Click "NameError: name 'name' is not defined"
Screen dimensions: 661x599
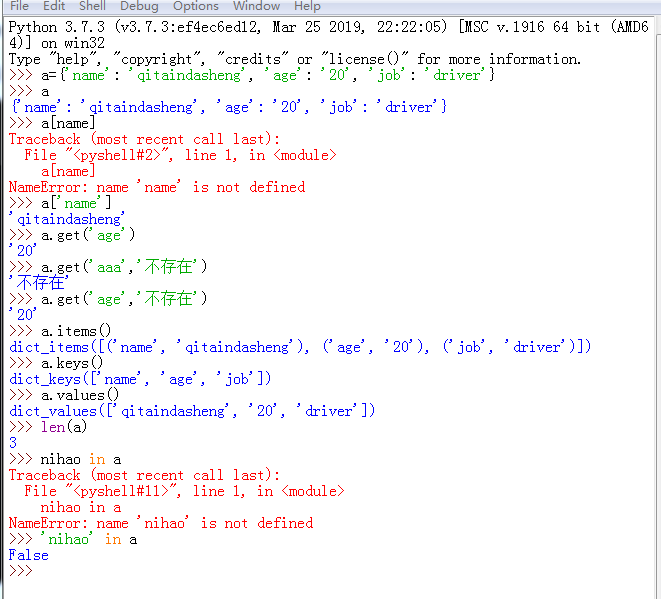point(157,187)
